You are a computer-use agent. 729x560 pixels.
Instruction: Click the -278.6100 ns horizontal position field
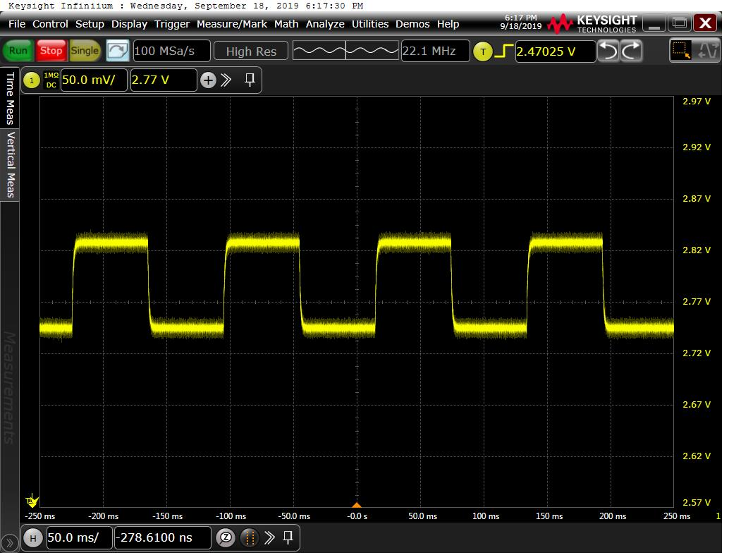click(163, 538)
